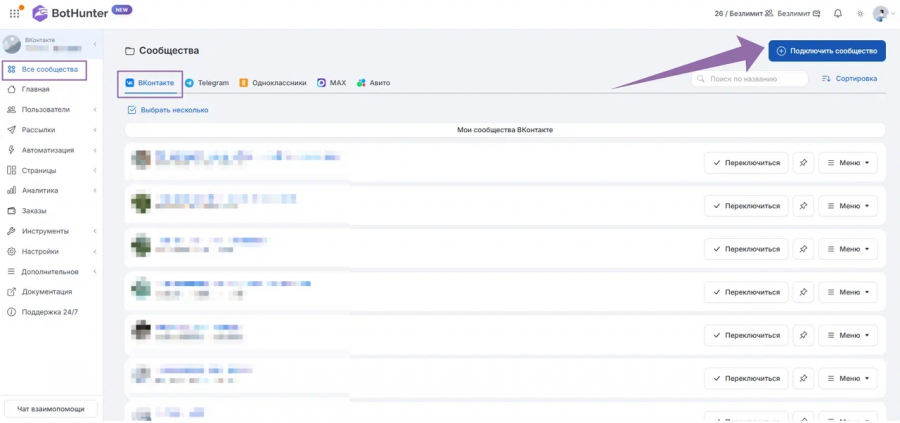900x423 pixels.
Task: Open Меню dropdown of second community
Action: click(x=848, y=206)
